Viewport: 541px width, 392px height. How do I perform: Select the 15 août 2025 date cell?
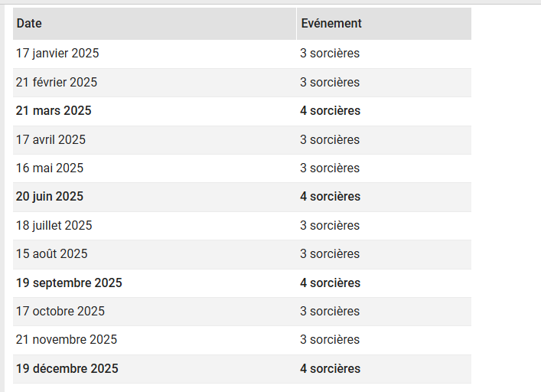[x=52, y=253]
